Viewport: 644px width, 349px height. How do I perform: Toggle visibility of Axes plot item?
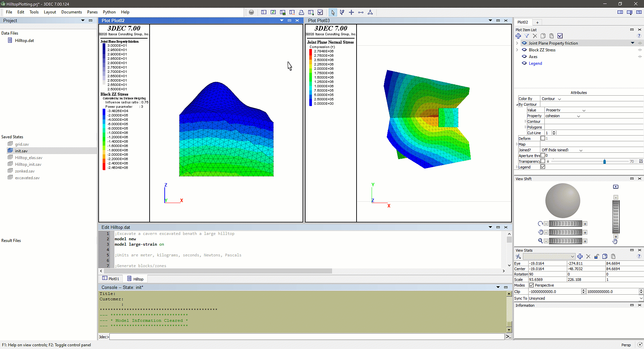click(x=524, y=56)
